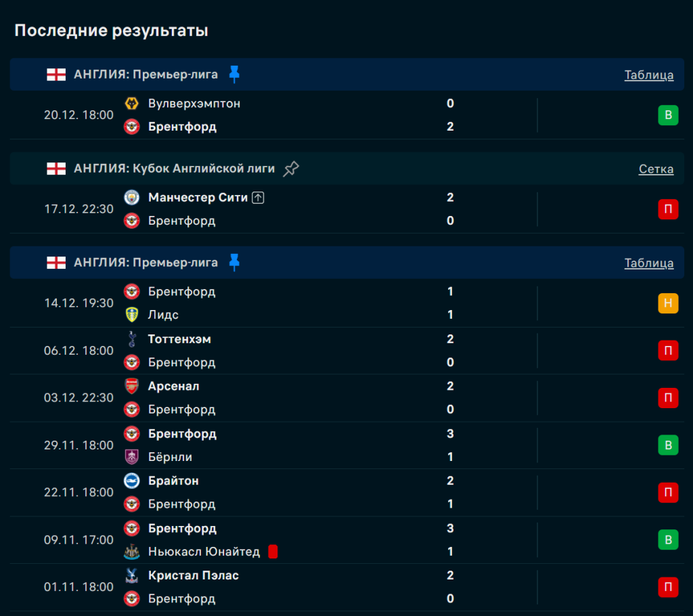Click the Вулверхэмптон club crest
The image size is (693, 616).
[132, 104]
